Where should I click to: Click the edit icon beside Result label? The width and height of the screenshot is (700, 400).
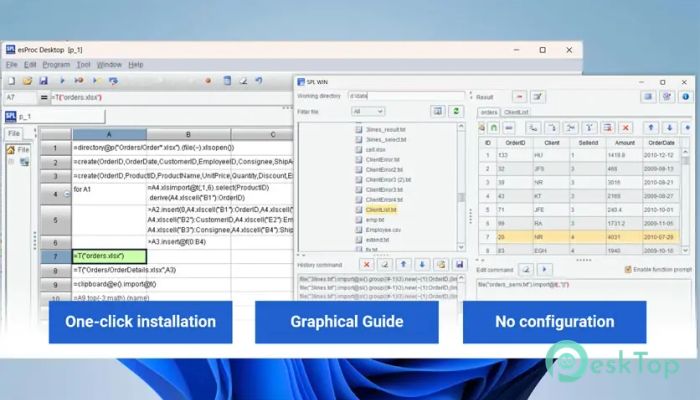(538, 97)
